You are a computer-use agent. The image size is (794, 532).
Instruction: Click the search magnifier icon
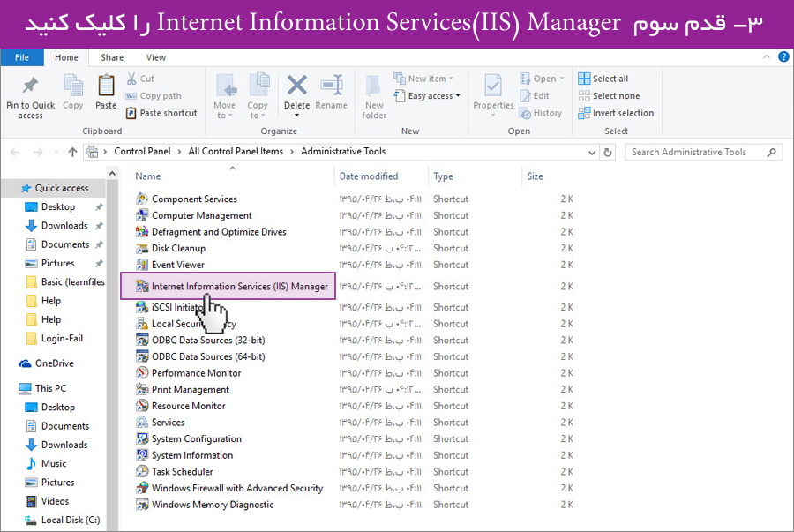click(x=771, y=152)
